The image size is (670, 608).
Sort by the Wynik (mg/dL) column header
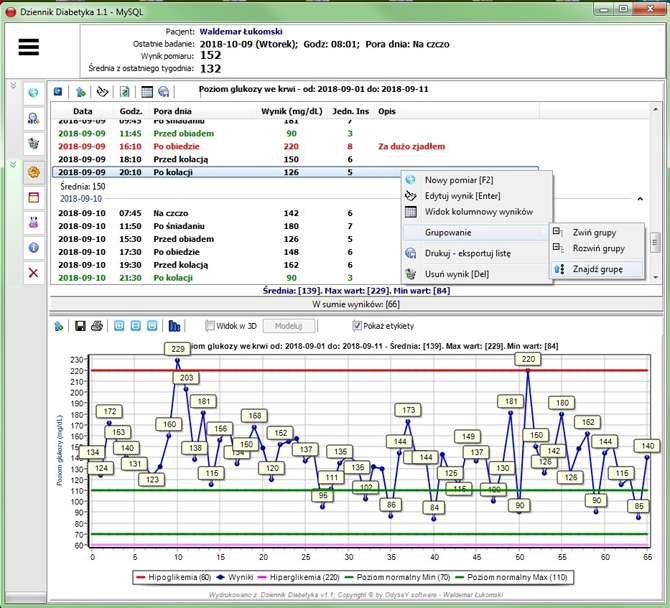tap(292, 111)
